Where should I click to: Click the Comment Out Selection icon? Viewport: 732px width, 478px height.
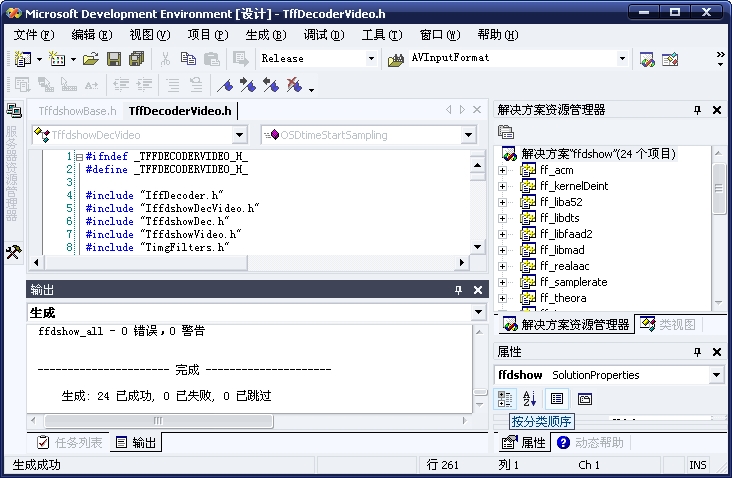173,85
